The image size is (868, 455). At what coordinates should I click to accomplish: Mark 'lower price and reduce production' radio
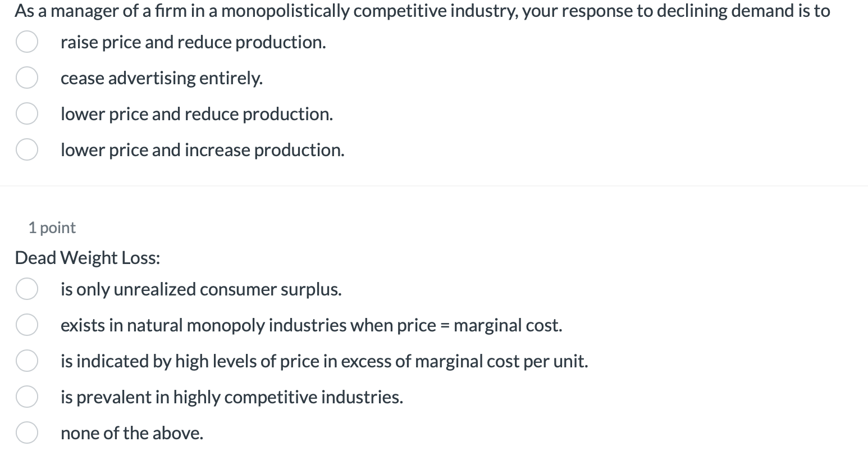pyautogui.click(x=26, y=114)
